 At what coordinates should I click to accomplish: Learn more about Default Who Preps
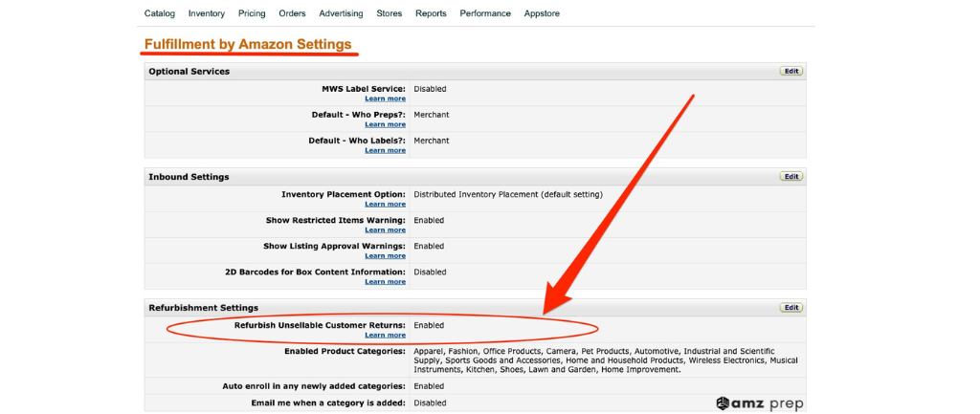click(x=385, y=124)
